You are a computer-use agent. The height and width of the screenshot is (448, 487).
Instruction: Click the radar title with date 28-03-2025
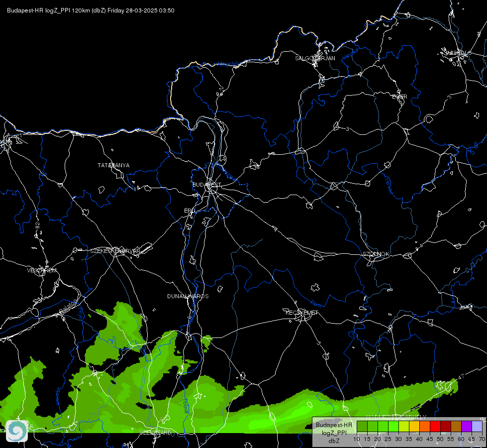[91, 10]
